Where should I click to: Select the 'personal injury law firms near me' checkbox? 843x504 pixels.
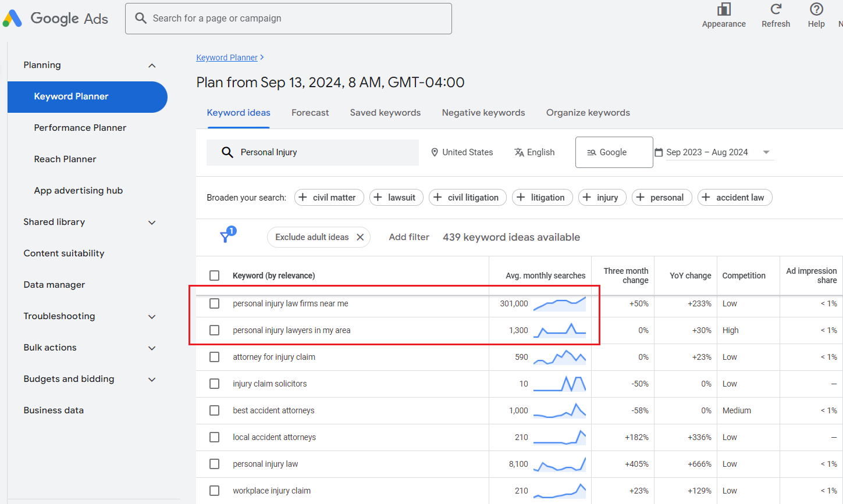tap(215, 303)
